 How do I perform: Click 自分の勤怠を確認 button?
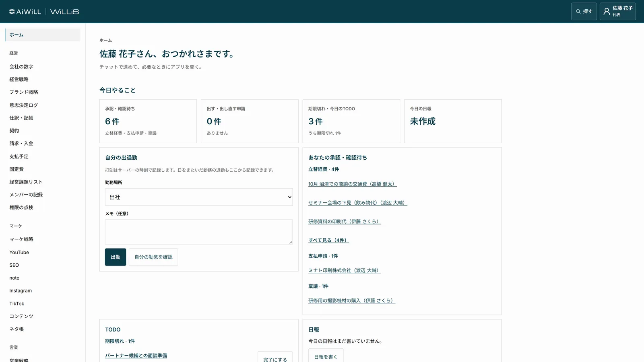153,257
